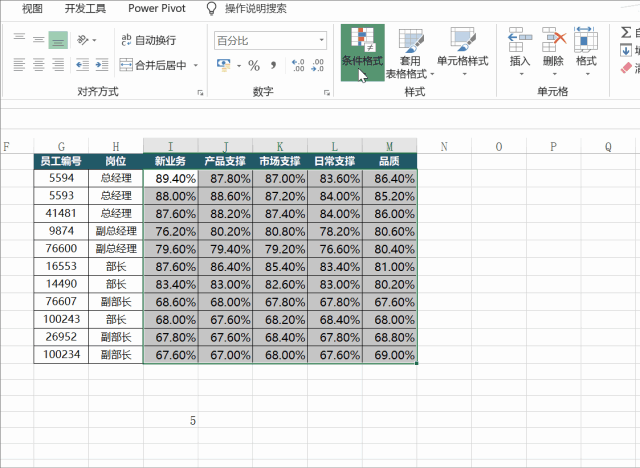Expand the number format (百分比) dropdown
Image resolution: width=640 pixels, height=468 pixels.
pos(321,41)
